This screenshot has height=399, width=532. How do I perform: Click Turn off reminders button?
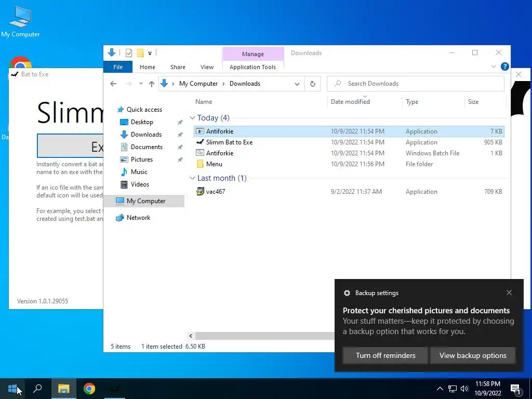click(385, 355)
